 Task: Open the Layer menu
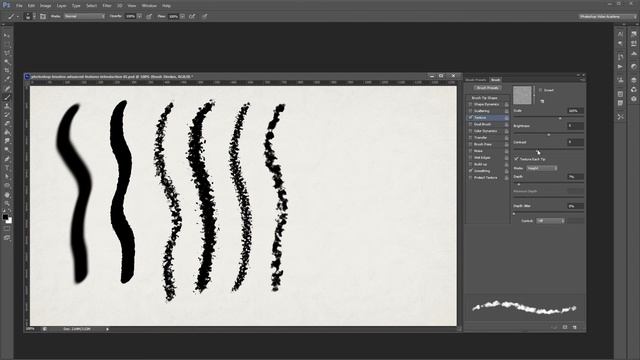tap(61, 6)
